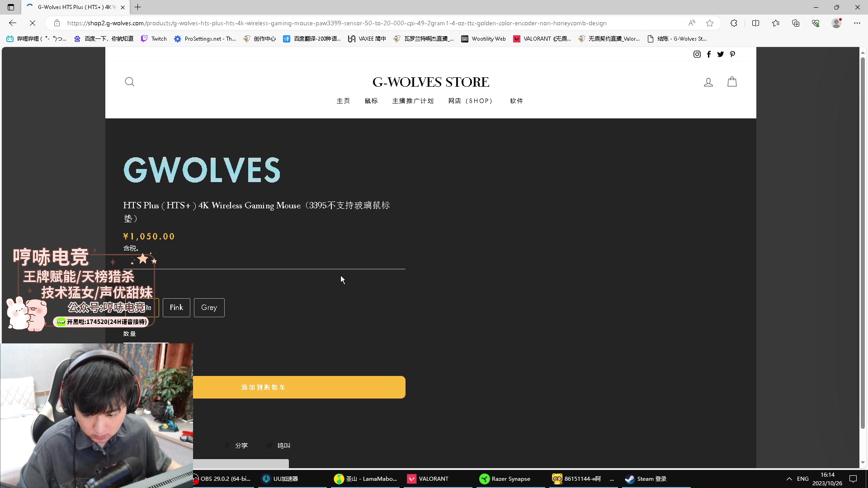
Task: Go to G-WOLVES STORE home logo
Action: (x=430, y=82)
